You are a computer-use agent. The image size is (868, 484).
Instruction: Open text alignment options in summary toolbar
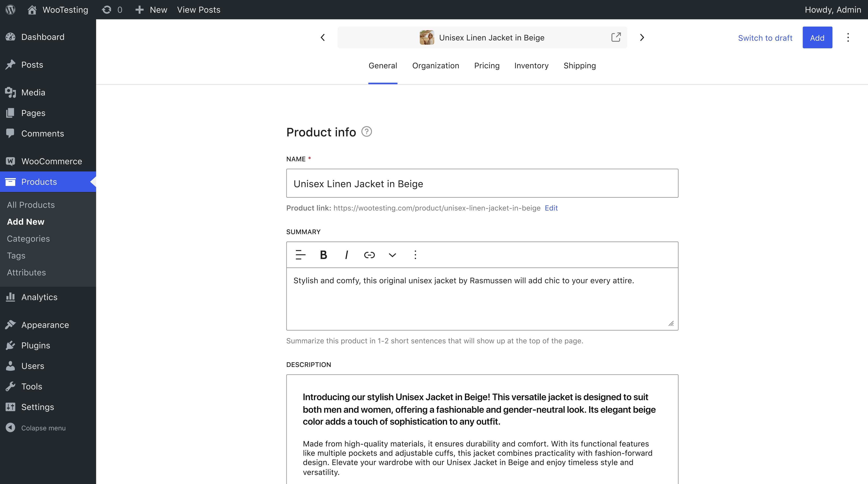click(300, 255)
